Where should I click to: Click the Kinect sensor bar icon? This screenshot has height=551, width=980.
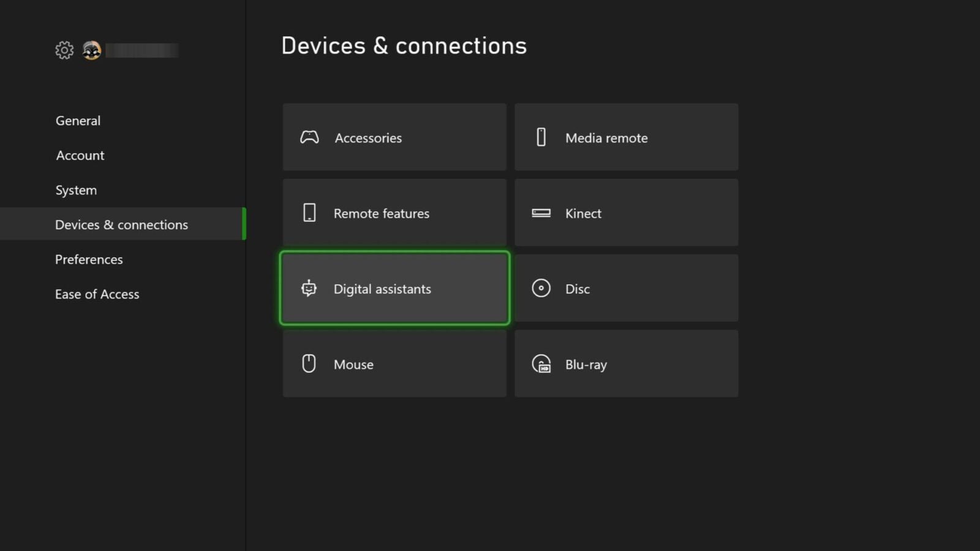pos(541,213)
